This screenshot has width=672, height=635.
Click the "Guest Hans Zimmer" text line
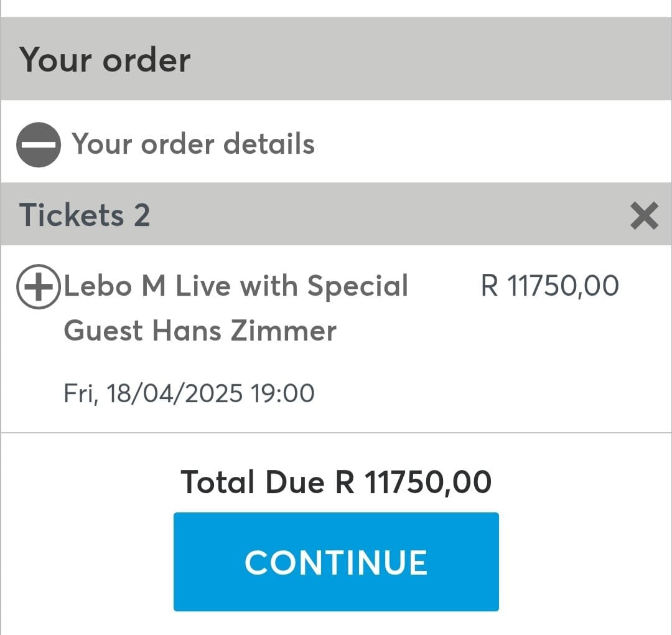pyautogui.click(x=200, y=330)
